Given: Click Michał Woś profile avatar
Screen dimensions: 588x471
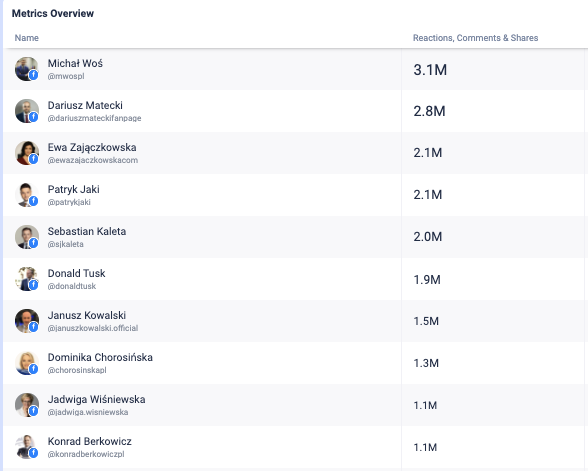Looking at the screenshot, I should pyautogui.click(x=27, y=69).
